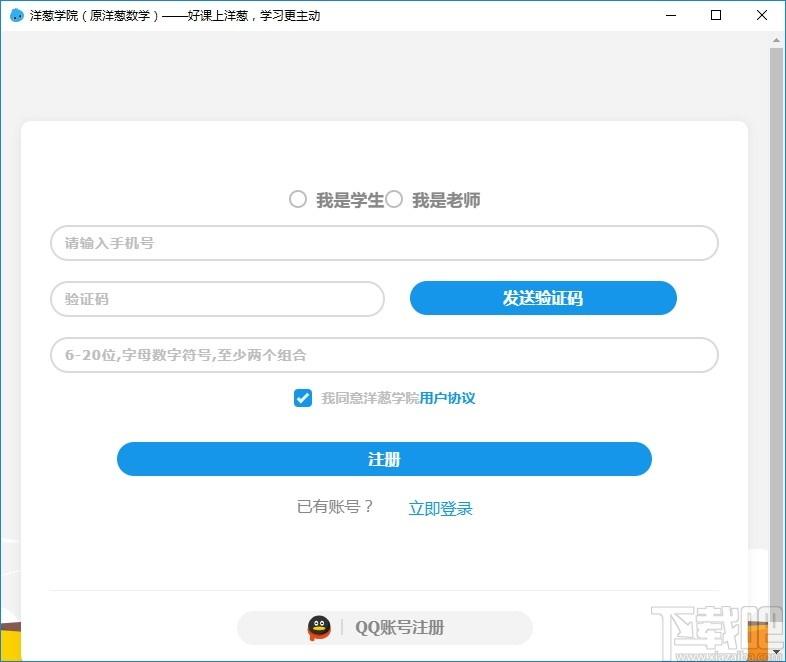Focus the 6-20位 password input field

pyautogui.click(x=384, y=355)
